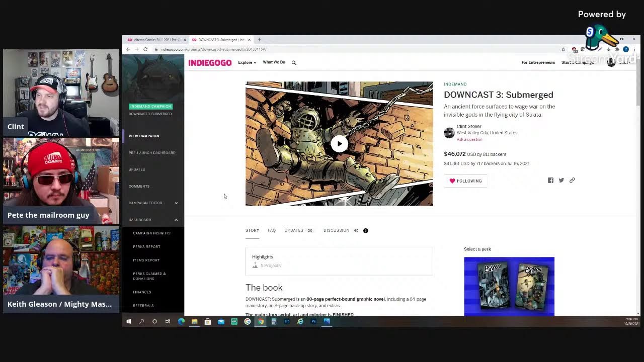Screen dimensions: 644x362
Task: Expand the Explore dropdown menu
Action: 247,62
